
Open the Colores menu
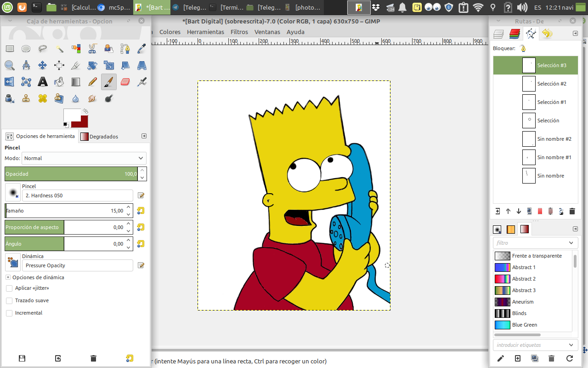(170, 32)
